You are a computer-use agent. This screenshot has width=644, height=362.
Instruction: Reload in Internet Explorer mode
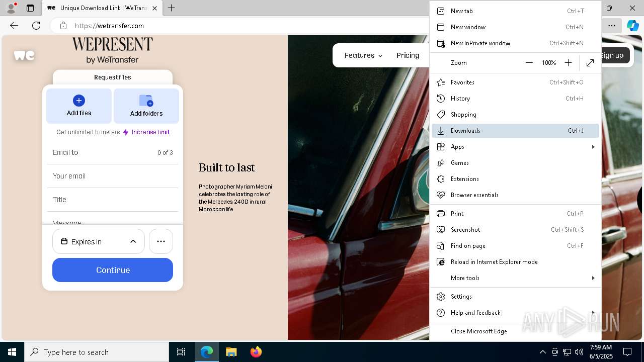tap(515, 262)
